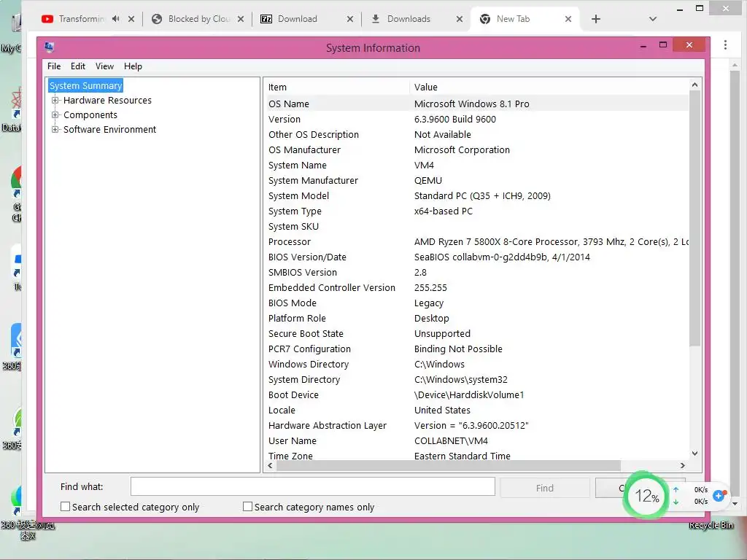Click the blue plus accelerator icon in widget

pos(719,496)
